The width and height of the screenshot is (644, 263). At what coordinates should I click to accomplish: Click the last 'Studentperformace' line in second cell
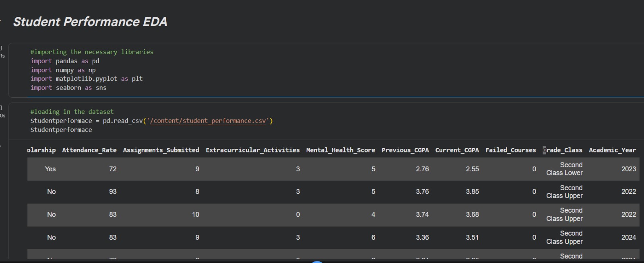coord(61,130)
